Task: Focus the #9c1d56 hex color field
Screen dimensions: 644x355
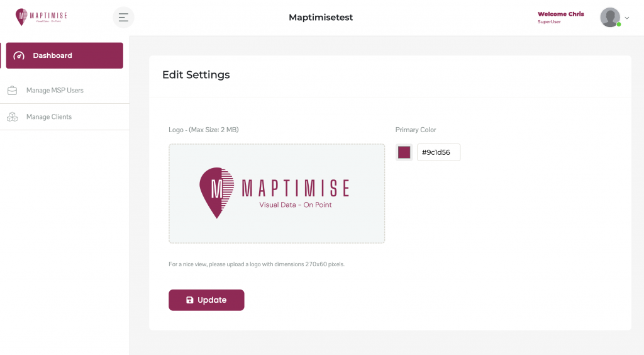Action: point(438,152)
